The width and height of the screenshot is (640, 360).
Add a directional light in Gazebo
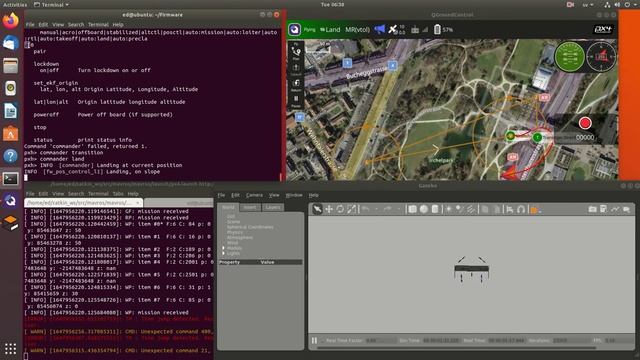coord(471,209)
